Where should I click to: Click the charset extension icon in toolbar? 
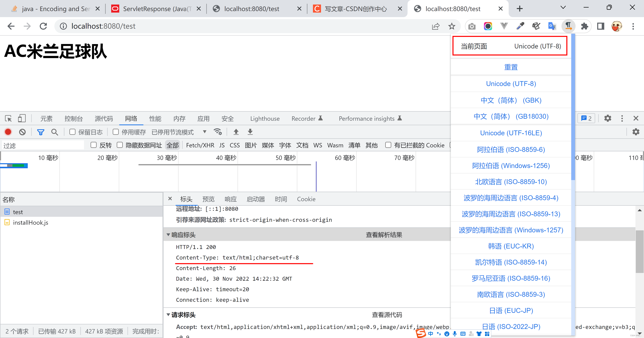click(x=568, y=26)
